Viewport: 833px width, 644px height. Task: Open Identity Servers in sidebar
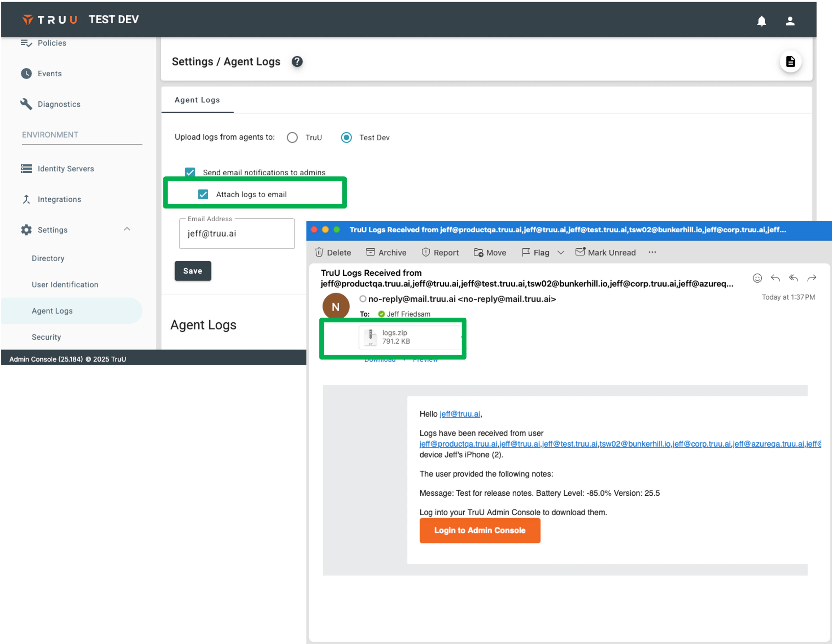[65, 169]
